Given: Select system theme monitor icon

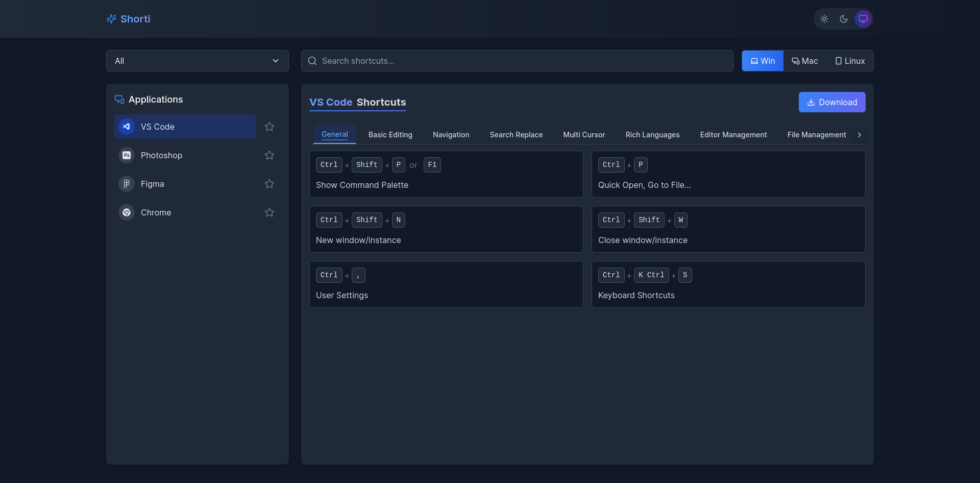Looking at the screenshot, I should tap(863, 19).
